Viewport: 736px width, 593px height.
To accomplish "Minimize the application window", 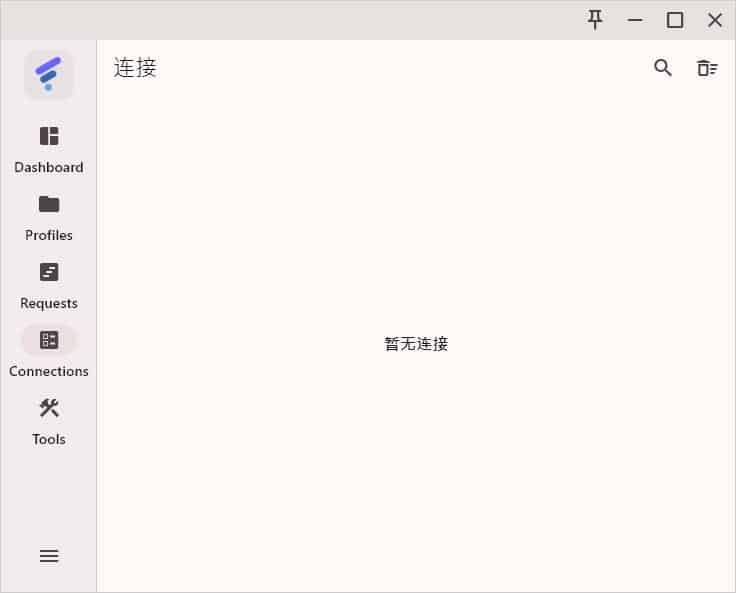I will (x=635, y=20).
